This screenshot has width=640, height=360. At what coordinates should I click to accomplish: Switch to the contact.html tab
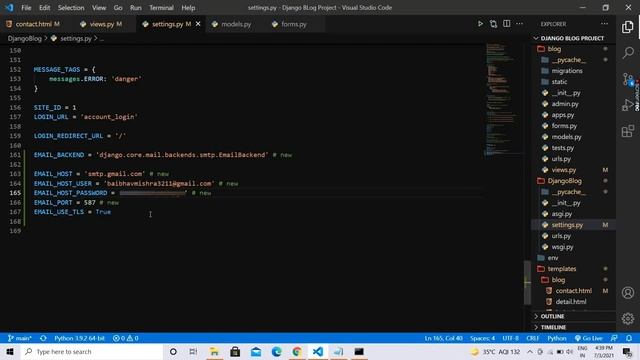click(33, 24)
